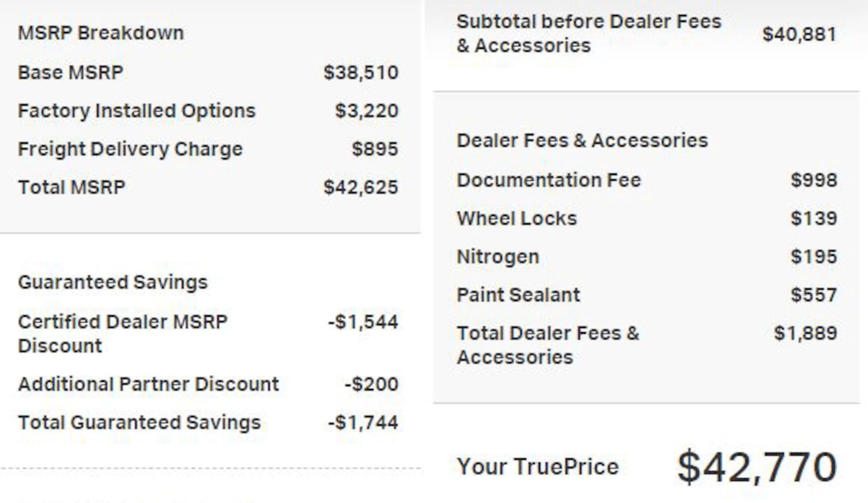Click the Nitrogen line item
The image size is (868, 503).
498,257
